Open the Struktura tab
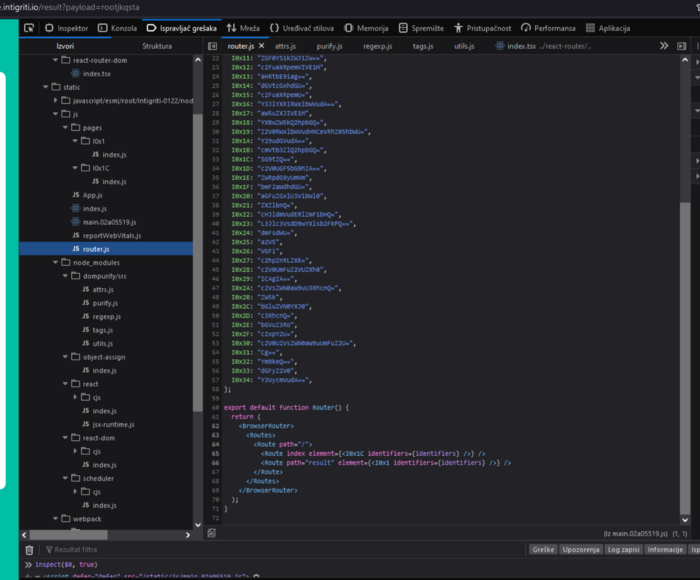Viewport: 700px width, 580px height. pyautogui.click(x=157, y=46)
